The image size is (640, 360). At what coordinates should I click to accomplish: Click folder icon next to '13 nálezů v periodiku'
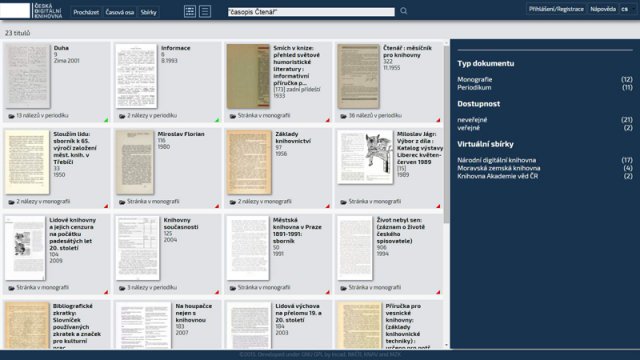point(11,116)
